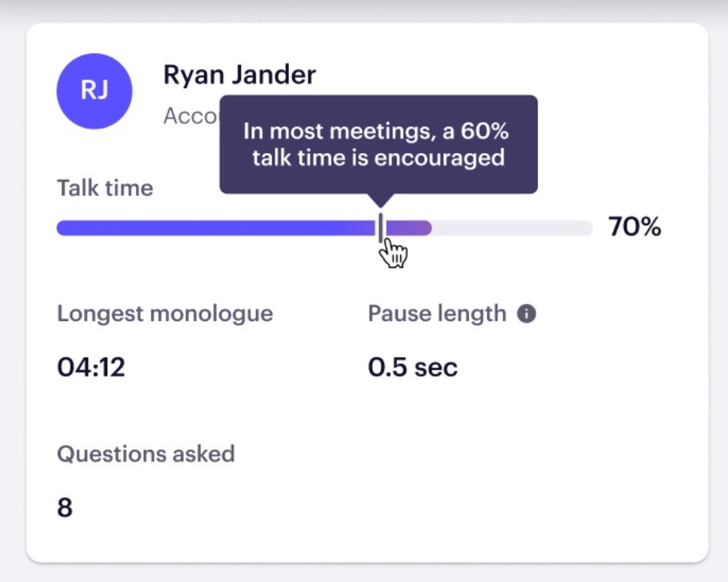Click the Pause length info icon

pyautogui.click(x=527, y=313)
